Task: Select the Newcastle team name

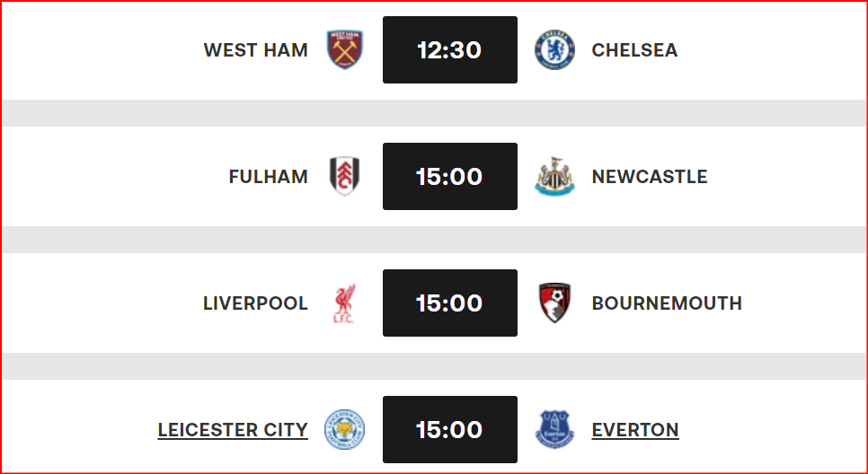Action: (650, 177)
